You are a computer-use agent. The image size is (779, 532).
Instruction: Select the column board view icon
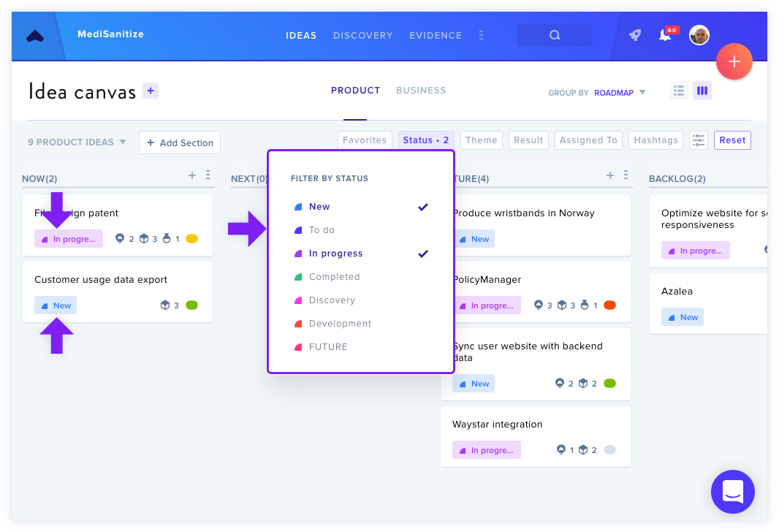tap(702, 91)
